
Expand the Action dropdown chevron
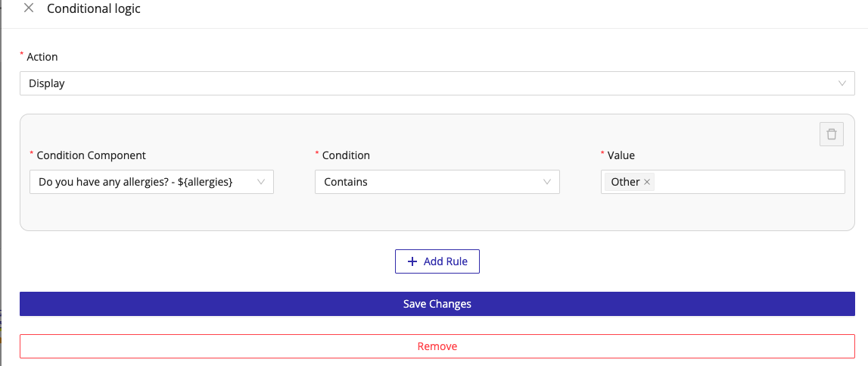click(842, 83)
